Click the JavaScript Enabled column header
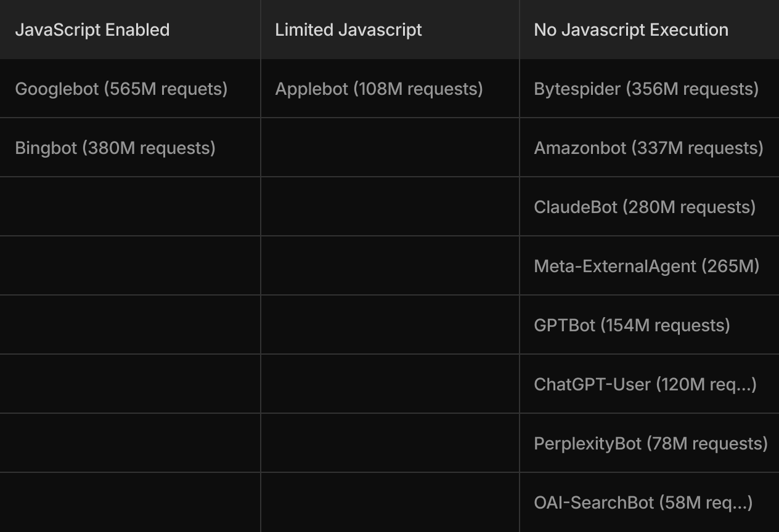 130,30
